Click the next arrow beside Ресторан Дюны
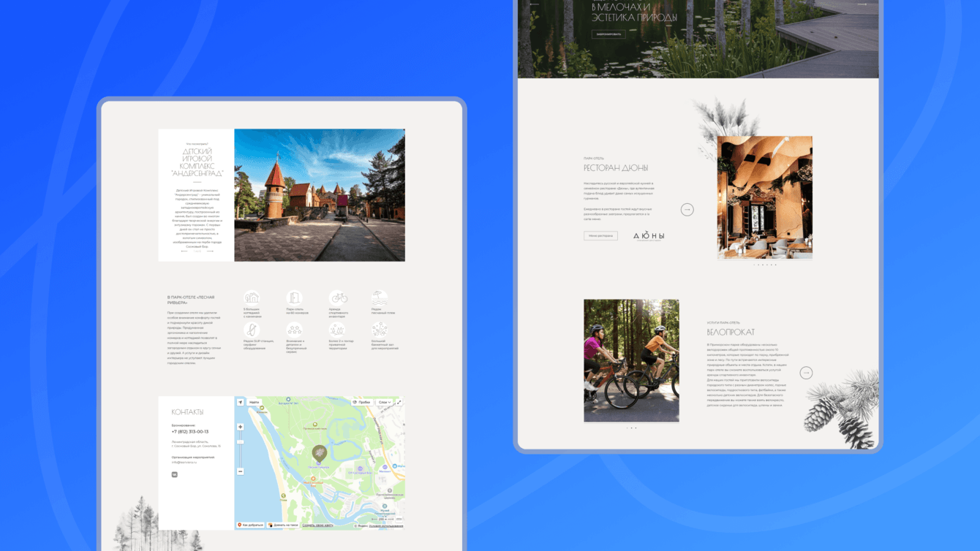 coord(687,210)
